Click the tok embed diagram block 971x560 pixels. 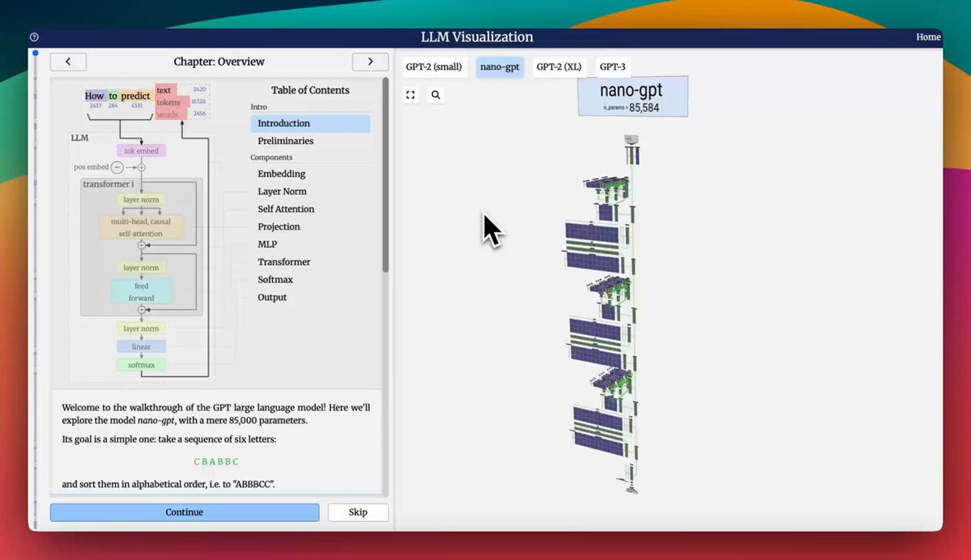pos(141,151)
